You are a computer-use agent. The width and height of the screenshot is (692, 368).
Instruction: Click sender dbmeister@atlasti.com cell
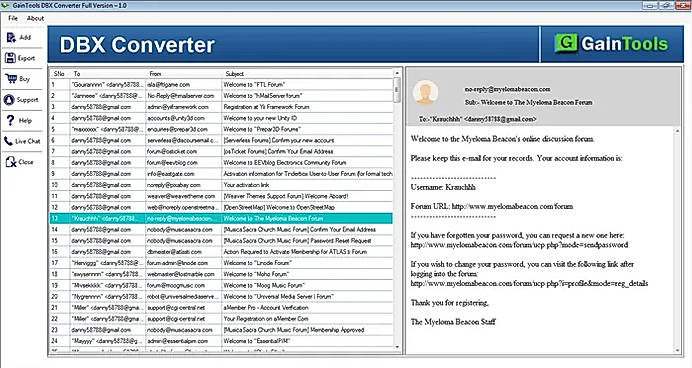184,252
